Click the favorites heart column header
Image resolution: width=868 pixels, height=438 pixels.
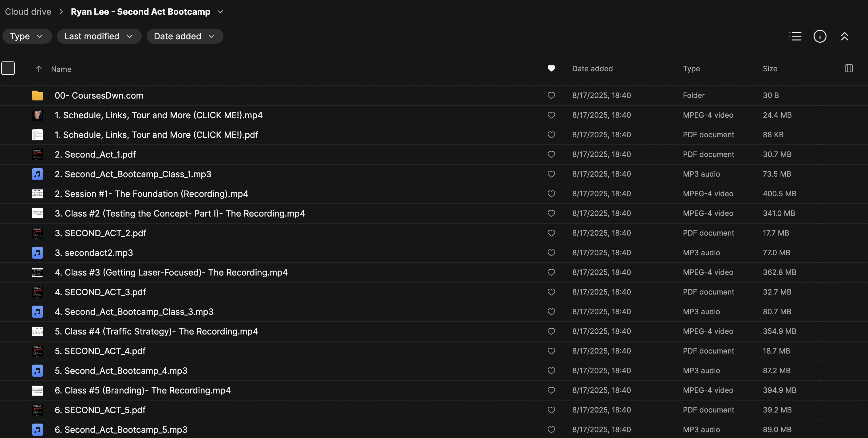coord(551,68)
